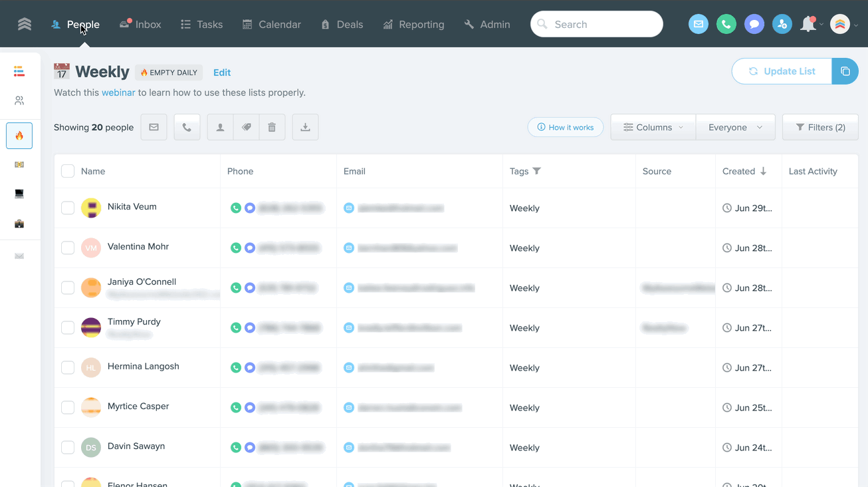Open the money bill icon in sidebar
The image size is (868, 487).
pos(19,164)
